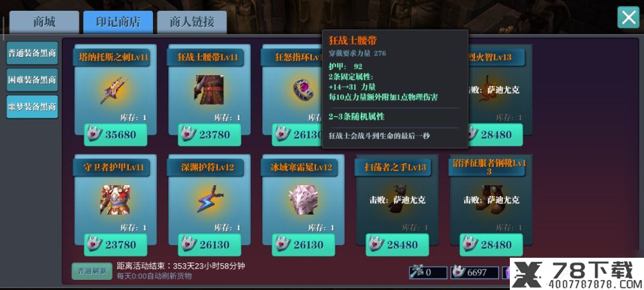The height and width of the screenshot is (290, 644).
Task: Switch to the 印记商店 tab
Action: [118, 21]
